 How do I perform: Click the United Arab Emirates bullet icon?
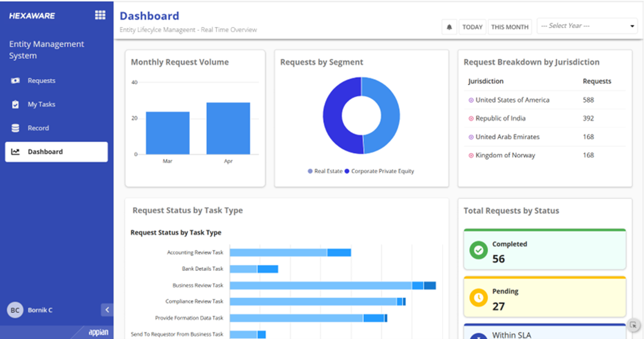point(471,137)
